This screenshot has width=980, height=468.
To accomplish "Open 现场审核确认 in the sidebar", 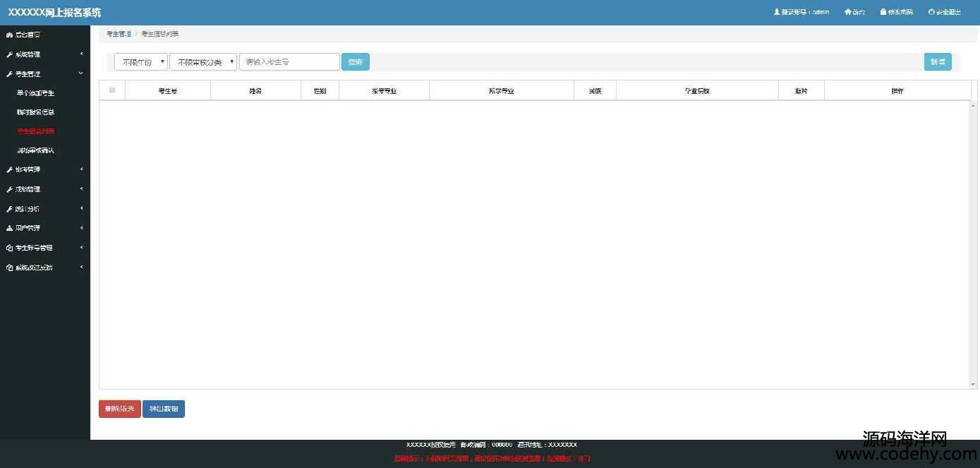I will click(36, 150).
